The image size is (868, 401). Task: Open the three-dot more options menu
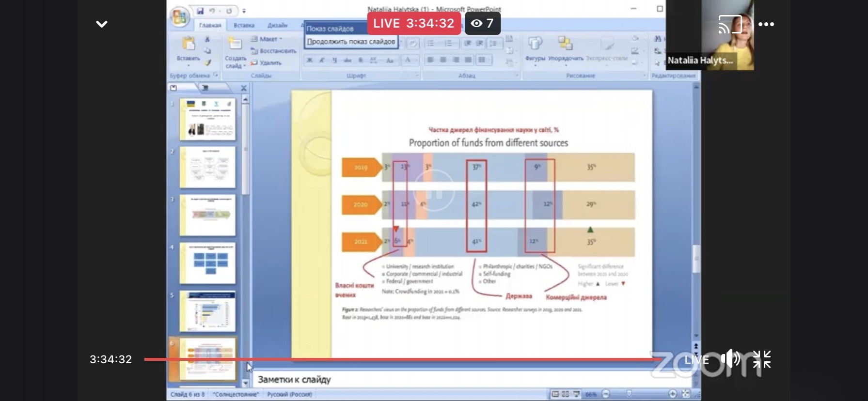766,24
